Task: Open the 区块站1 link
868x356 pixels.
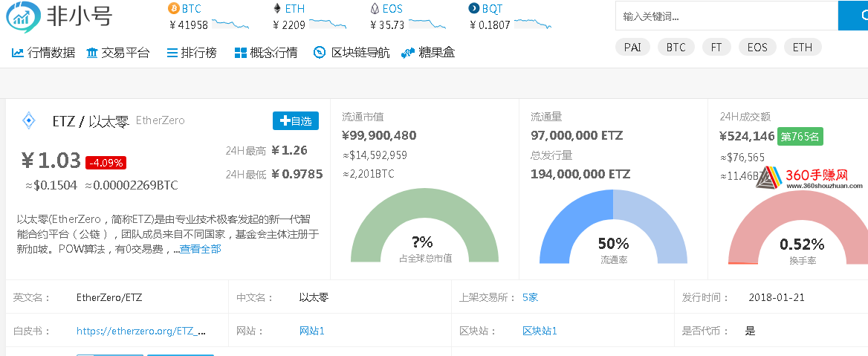Action: coord(540,331)
